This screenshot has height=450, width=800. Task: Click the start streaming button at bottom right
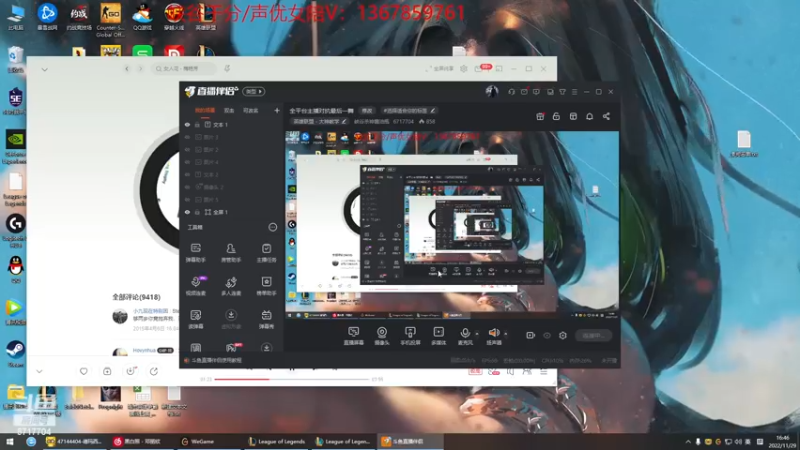click(594, 335)
